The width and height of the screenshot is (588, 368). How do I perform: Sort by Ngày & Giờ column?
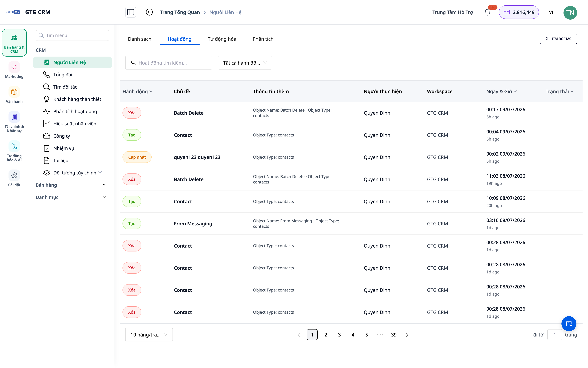click(501, 91)
